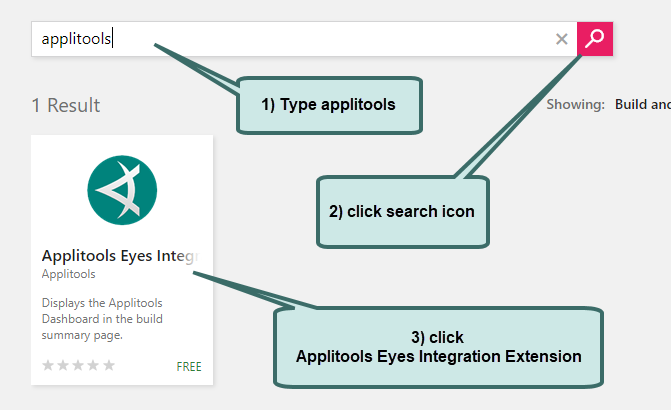Image resolution: width=671 pixels, height=410 pixels.
Task: Click the step 3 Extension callout box
Action: [x=438, y=347]
